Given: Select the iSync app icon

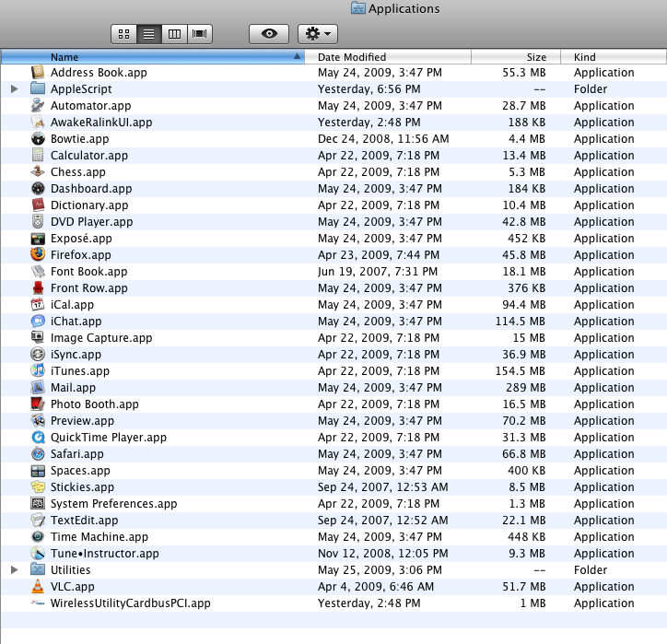Looking at the screenshot, I should pyautogui.click(x=38, y=355).
